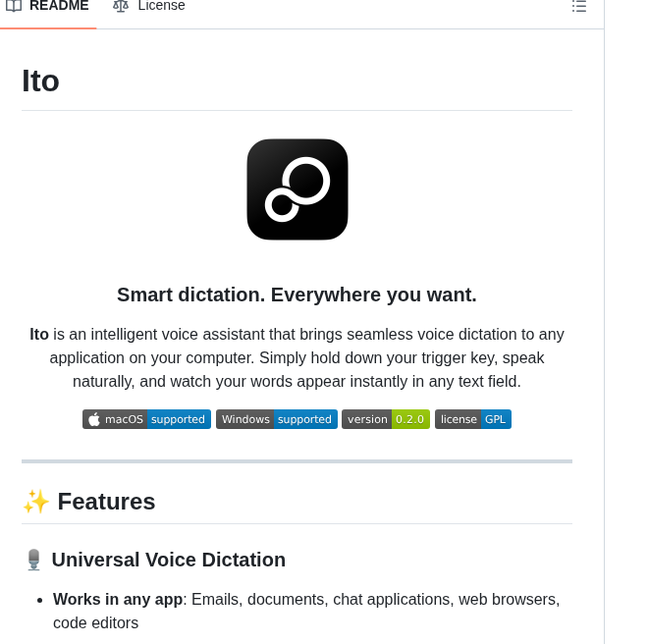Image resolution: width=648 pixels, height=644 pixels.
Task: Switch to the License tab
Action: click(161, 6)
